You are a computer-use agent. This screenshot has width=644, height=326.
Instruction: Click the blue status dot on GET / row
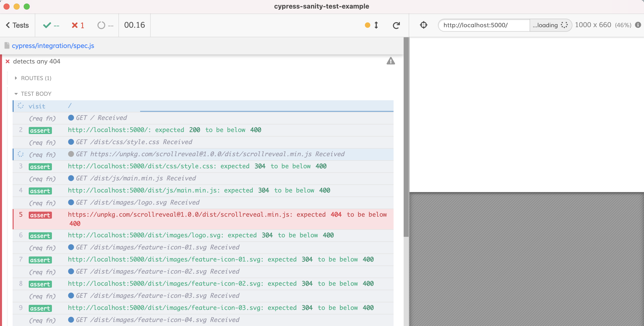71,118
